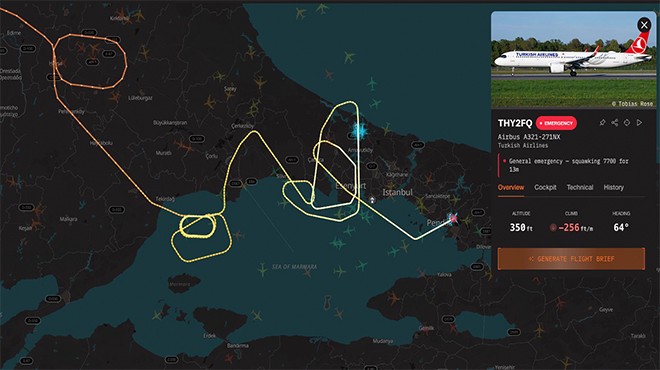The width and height of the screenshot is (660, 370).
Task: Click the white marker icon left of Istanbul label
Action: [x=372, y=200]
